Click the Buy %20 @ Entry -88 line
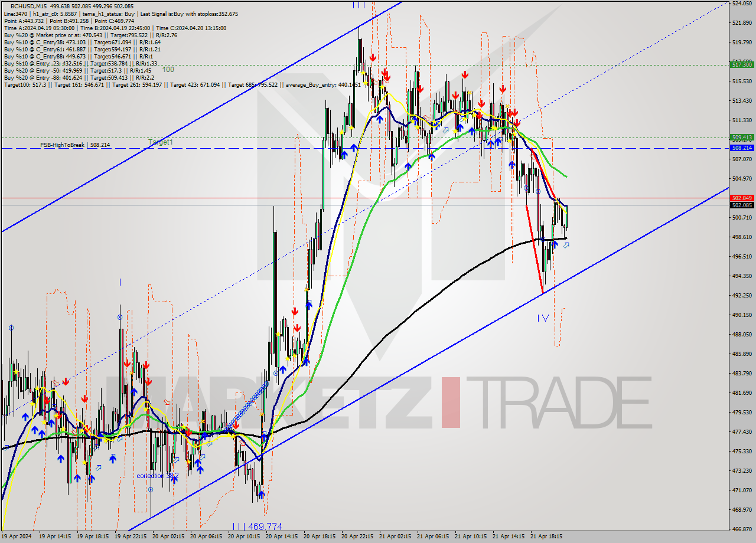 click(x=79, y=77)
